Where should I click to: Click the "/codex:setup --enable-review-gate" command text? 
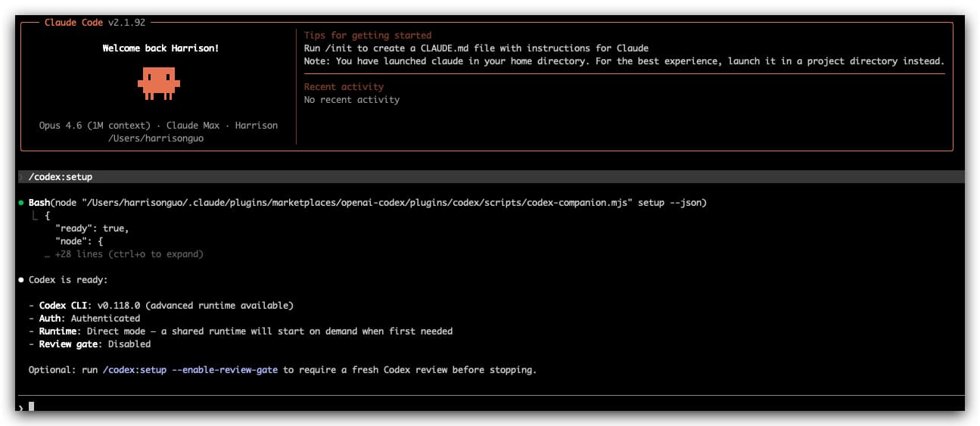tap(190, 370)
